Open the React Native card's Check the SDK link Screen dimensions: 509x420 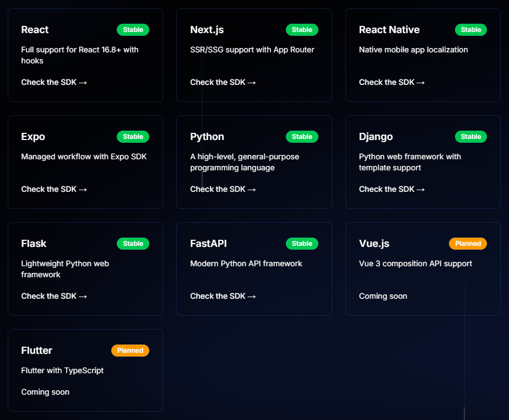click(x=392, y=82)
